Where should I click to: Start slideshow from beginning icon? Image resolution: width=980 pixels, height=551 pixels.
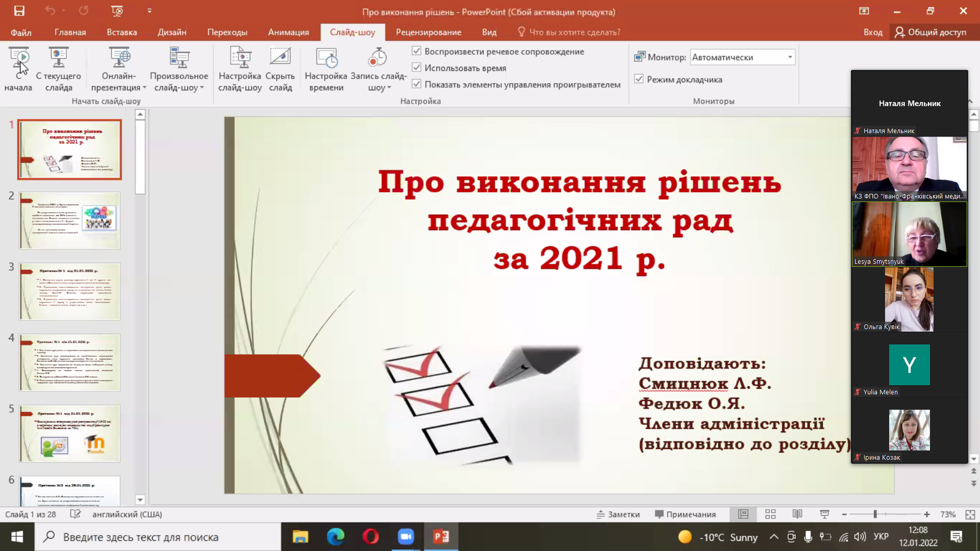click(x=18, y=59)
